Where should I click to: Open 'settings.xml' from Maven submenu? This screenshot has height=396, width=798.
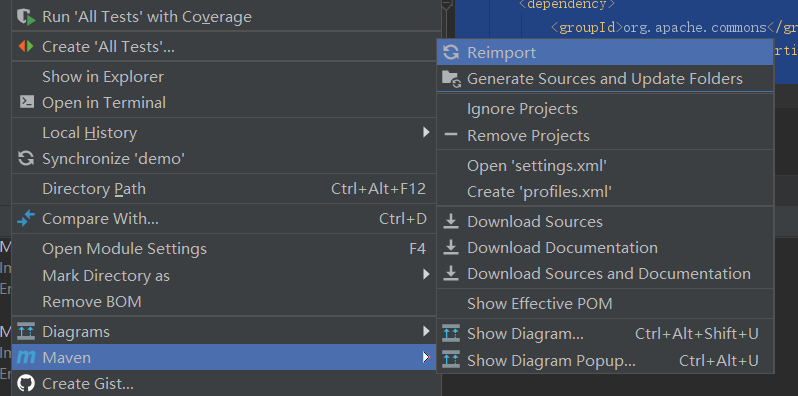tap(605, 165)
